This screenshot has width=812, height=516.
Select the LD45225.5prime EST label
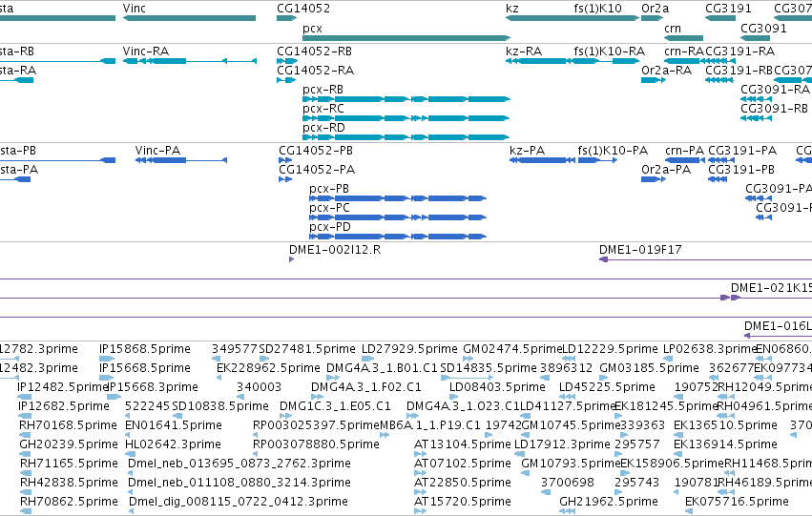(x=608, y=387)
